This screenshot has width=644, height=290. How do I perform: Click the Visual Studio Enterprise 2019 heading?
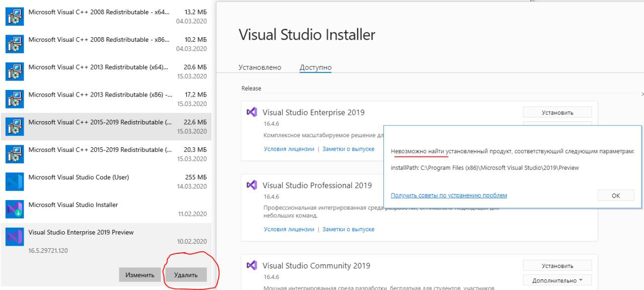(313, 113)
